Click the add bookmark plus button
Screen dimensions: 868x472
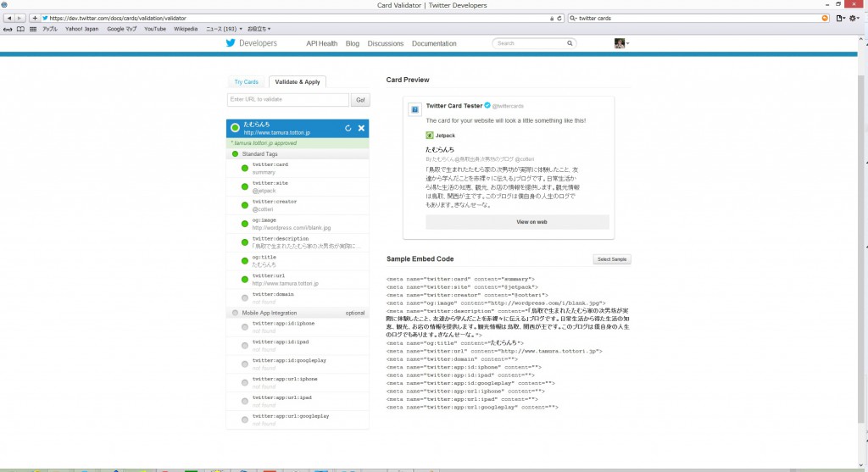point(33,18)
